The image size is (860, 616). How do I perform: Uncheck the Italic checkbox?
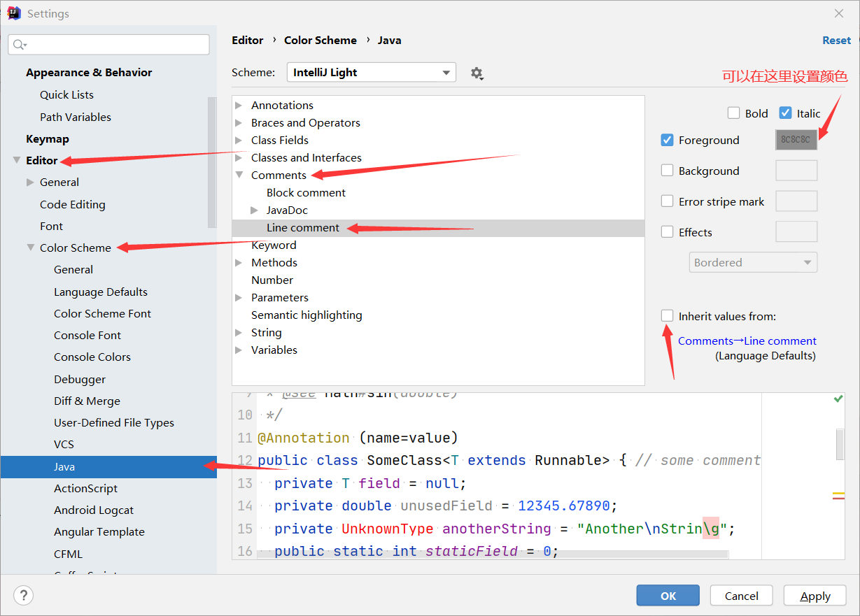[x=785, y=113]
